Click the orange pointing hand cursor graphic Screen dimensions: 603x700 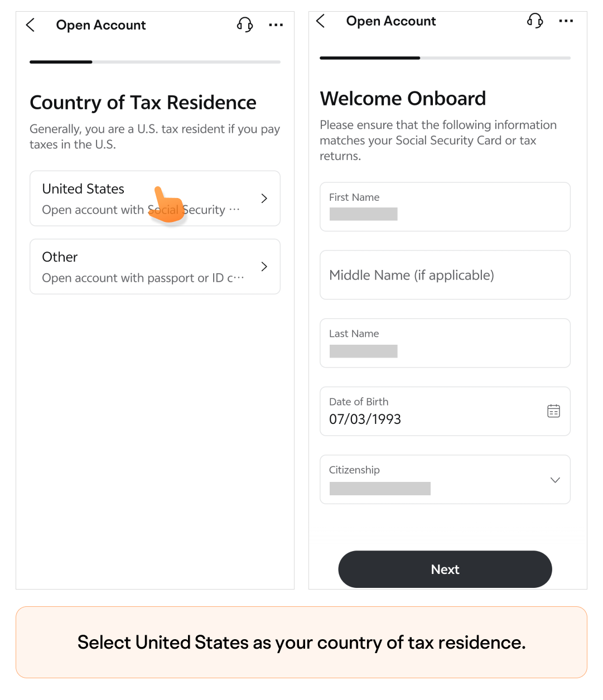[167, 205]
